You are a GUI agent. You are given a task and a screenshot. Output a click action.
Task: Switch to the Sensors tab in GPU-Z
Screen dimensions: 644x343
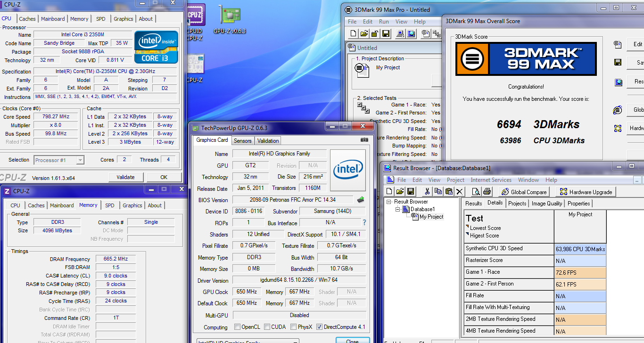coord(243,140)
